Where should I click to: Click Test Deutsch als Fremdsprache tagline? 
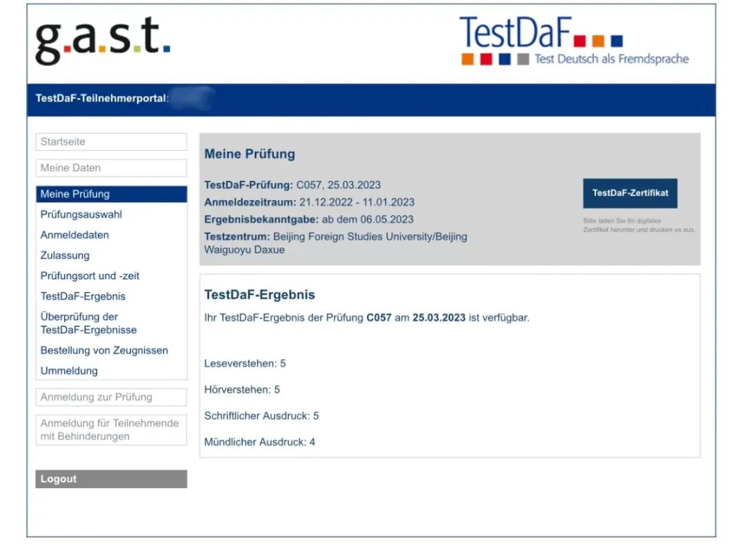[x=611, y=59]
